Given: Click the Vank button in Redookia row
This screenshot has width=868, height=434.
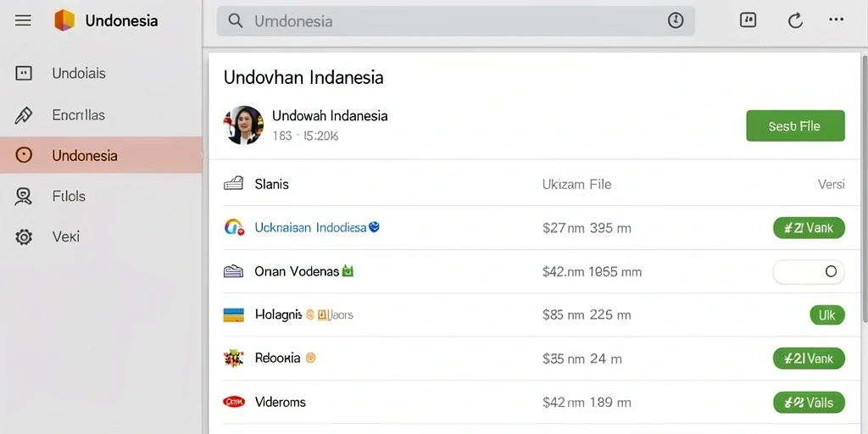Looking at the screenshot, I should pos(809,359).
